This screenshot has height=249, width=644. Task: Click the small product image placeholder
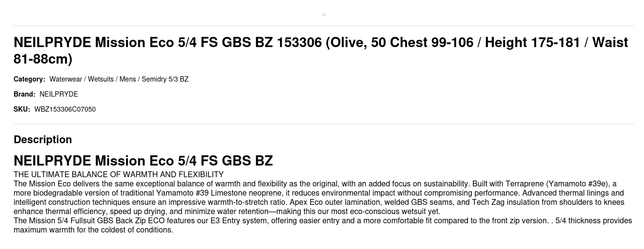[x=324, y=15]
